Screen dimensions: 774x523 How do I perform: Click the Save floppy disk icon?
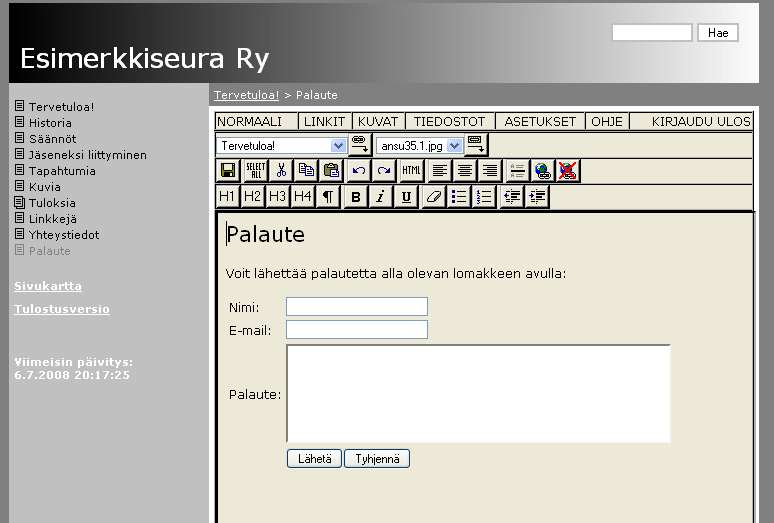[x=228, y=171]
